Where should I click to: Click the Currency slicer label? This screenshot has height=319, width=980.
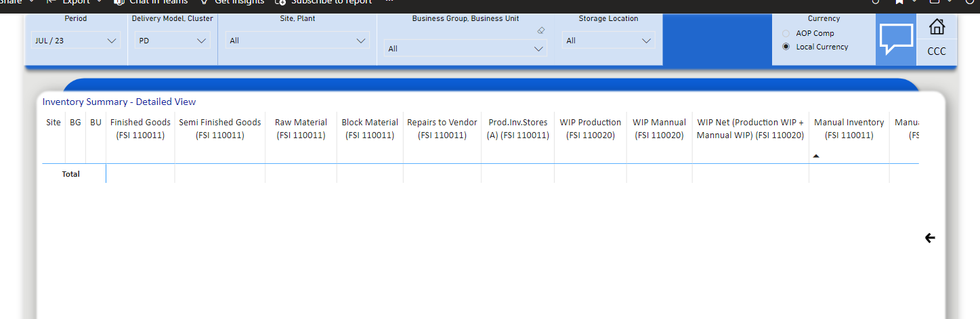point(824,19)
